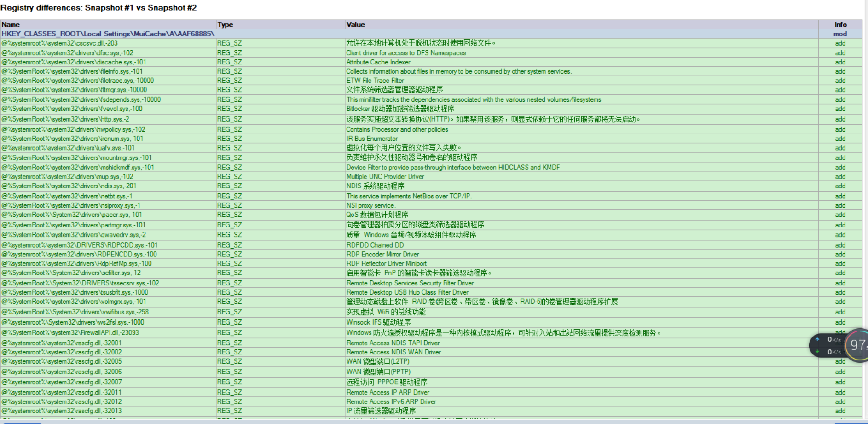This screenshot has height=424, width=868.
Task: Click 'Client driver for access to DFS Namespaces'
Action: coord(406,53)
